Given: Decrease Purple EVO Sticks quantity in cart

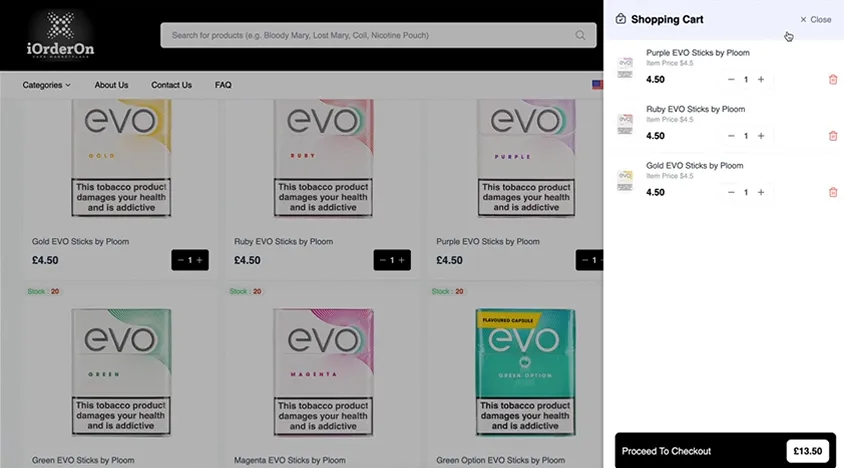Looking at the screenshot, I should point(731,80).
